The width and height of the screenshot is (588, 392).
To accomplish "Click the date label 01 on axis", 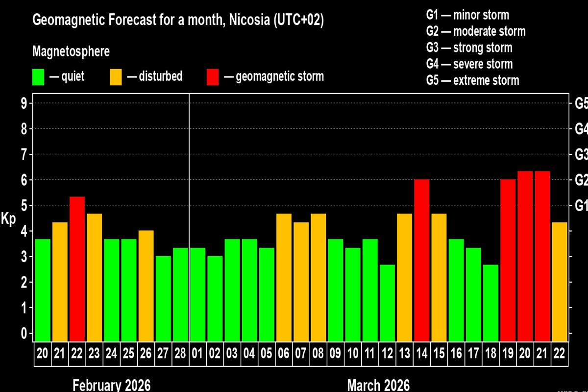I will click(197, 355).
